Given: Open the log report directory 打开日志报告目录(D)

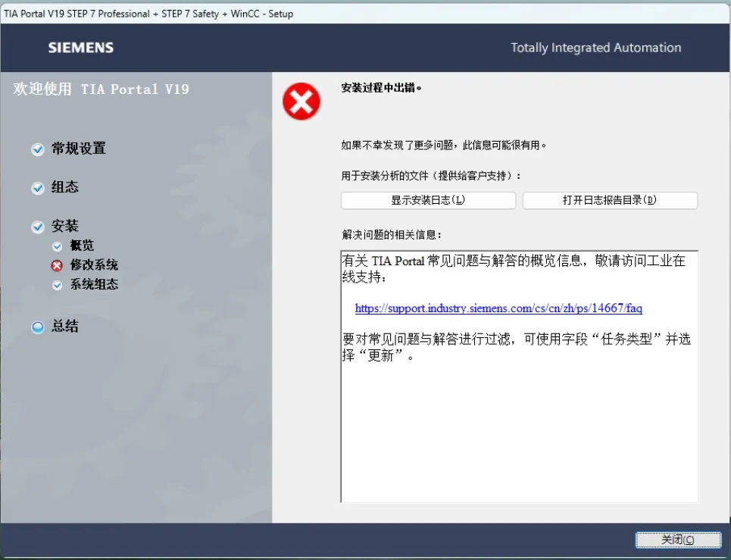Looking at the screenshot, I should click(x=610, y=201).
